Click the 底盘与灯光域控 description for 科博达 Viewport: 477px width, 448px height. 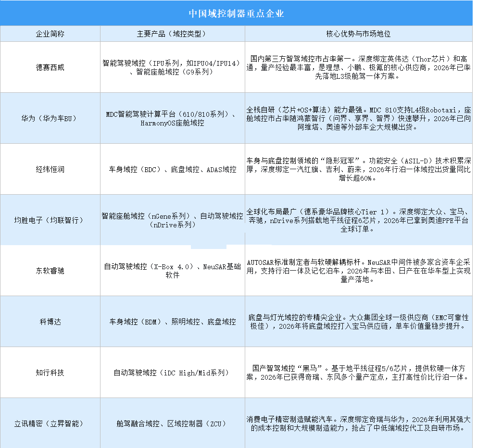(358, 322)
